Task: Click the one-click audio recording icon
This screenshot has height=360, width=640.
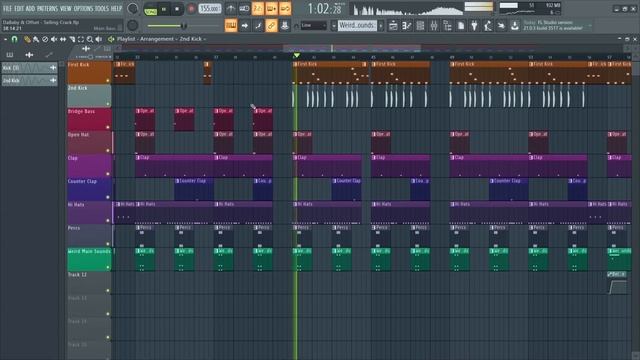Action: pos(501,26)
